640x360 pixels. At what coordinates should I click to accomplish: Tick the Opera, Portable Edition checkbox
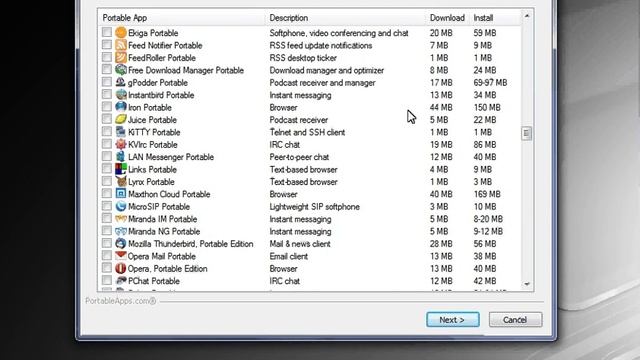(107, 268)
